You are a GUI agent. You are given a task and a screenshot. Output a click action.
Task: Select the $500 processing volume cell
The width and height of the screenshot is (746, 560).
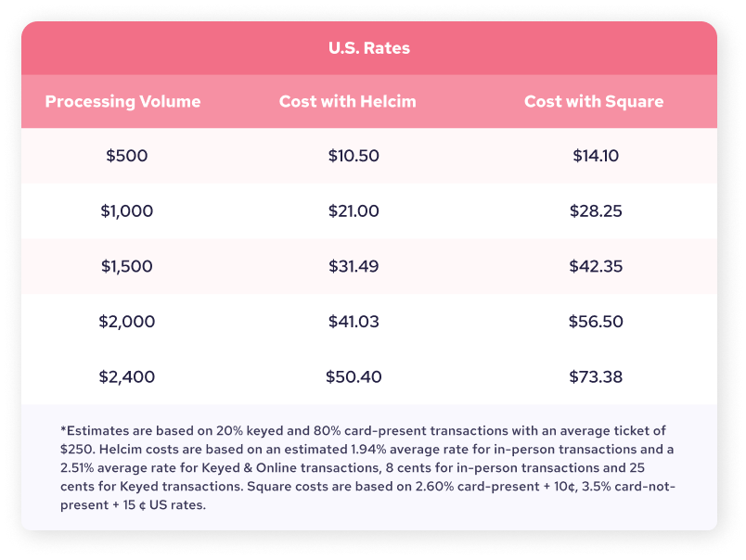[x=126, y=156]
